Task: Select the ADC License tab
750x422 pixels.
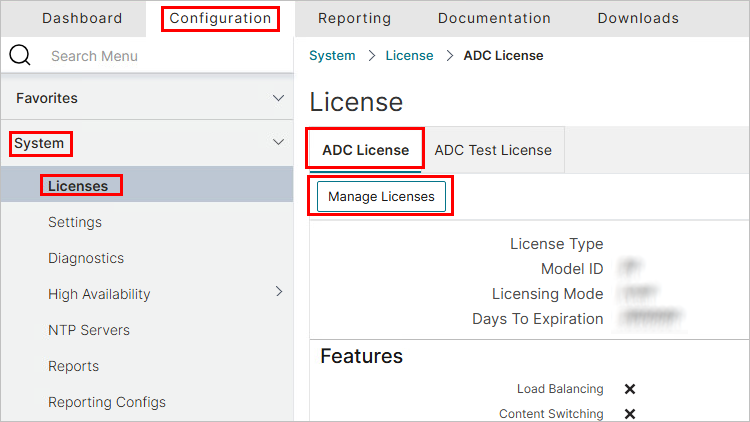Action: [365, 150]
